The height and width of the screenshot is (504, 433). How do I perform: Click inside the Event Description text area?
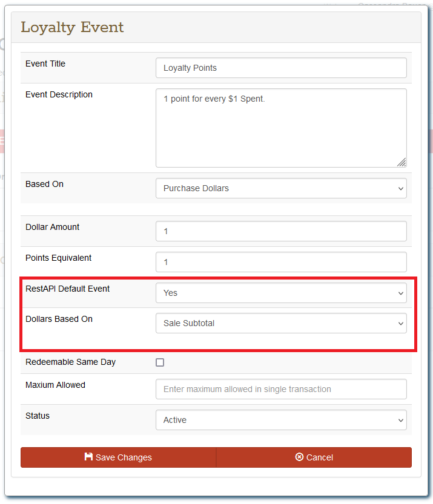tap(281, 128)
